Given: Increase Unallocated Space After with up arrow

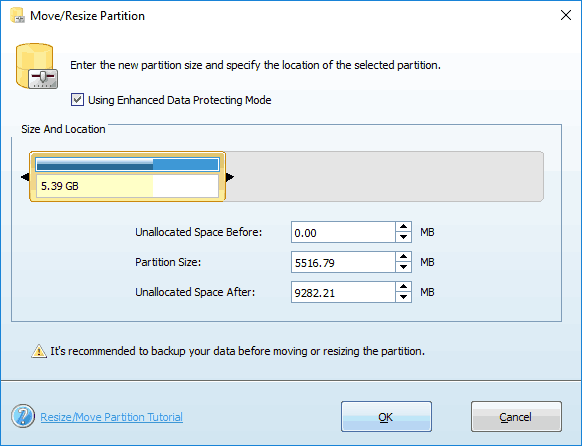Looking at the screenshot, I should [403, 287].
